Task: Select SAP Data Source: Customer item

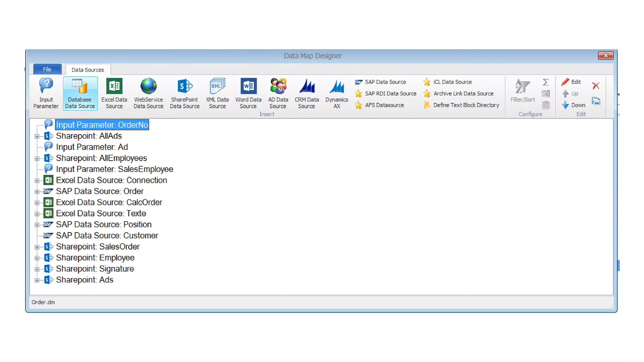Action: [x=107, y=236]
